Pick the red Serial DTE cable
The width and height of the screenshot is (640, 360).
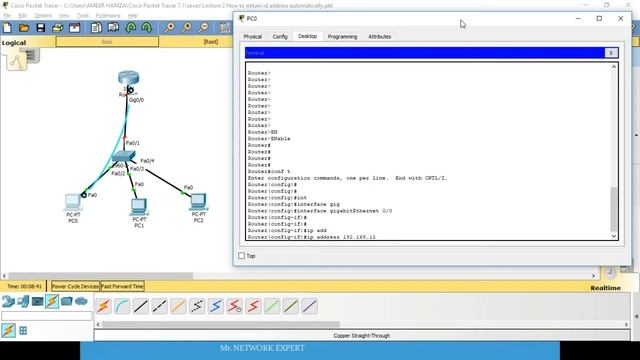pos(253,306)
